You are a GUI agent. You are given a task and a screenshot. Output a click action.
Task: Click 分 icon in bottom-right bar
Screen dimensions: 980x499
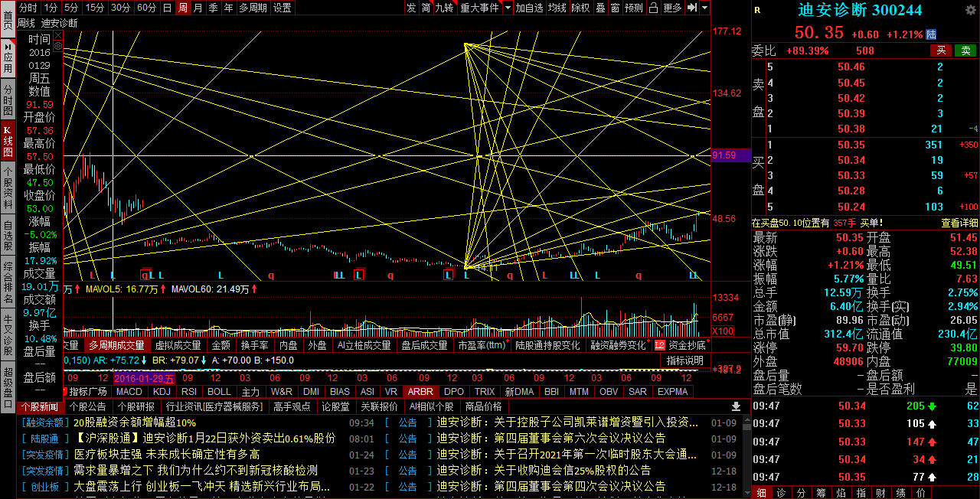coord(801,493)
